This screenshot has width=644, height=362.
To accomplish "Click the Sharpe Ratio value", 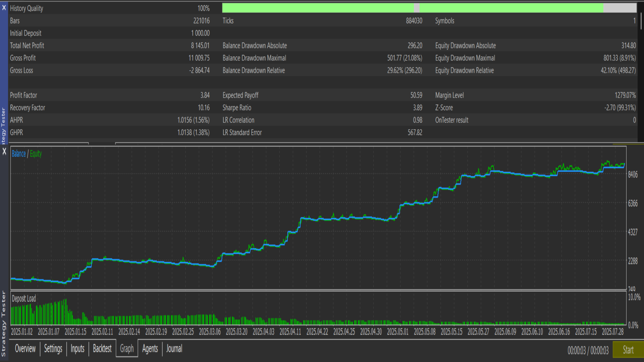I will tap(417, 108).
